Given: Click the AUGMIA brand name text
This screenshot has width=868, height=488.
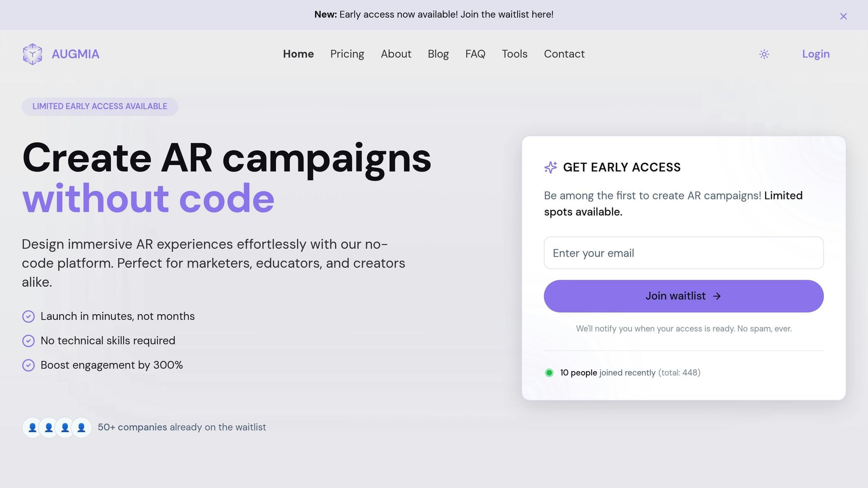Looking at the screenshot, I should pyautogui.click(x=75, y=54).
